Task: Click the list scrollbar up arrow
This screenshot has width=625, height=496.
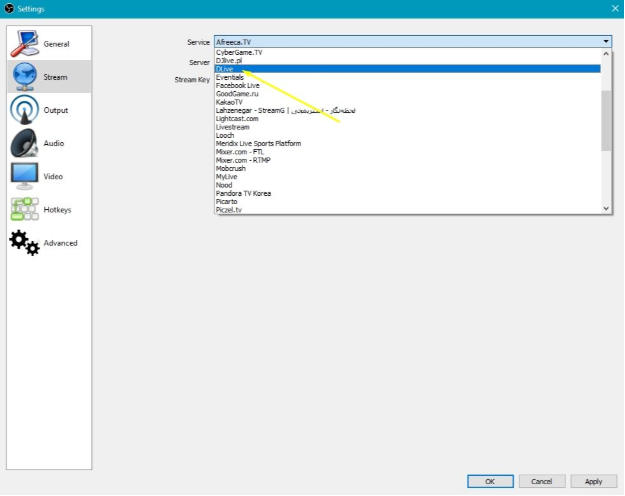Action: (x=606, y=53)
